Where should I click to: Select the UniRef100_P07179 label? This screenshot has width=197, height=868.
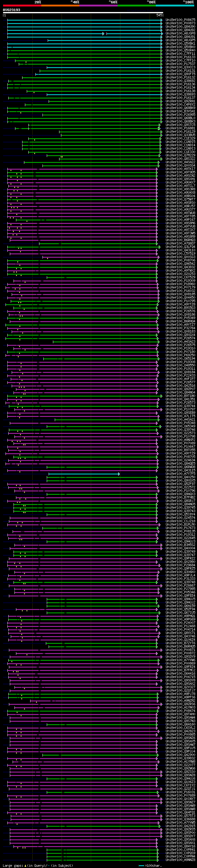(x=180, y=287)
